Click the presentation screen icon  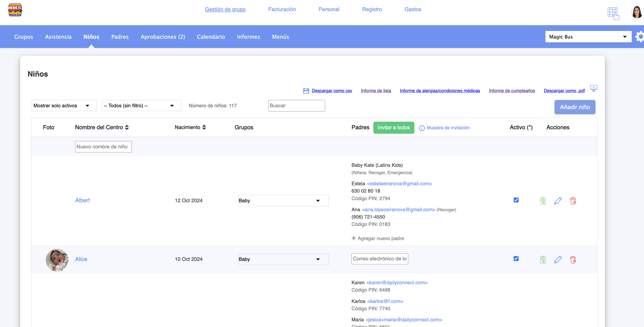tap(593, 88)
